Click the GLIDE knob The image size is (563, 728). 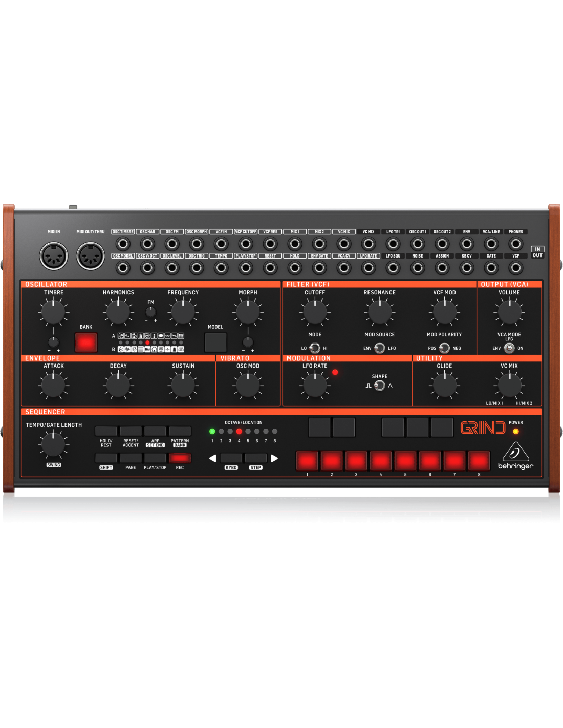[x=444, y=386]
